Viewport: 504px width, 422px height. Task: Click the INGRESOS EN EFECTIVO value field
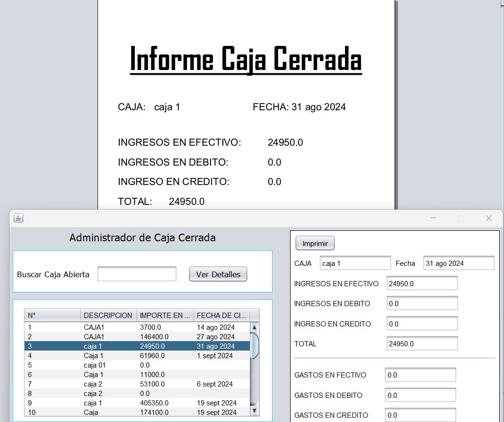pyautogui.click(x=422, y=283)
